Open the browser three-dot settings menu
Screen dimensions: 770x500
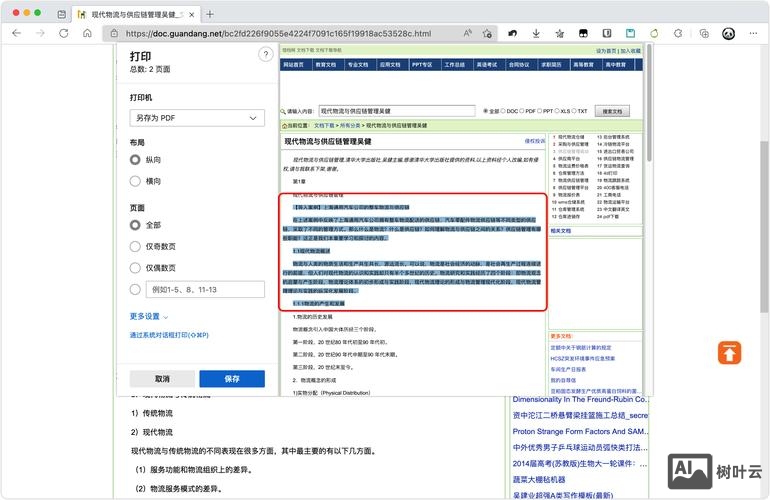[753, 33]
